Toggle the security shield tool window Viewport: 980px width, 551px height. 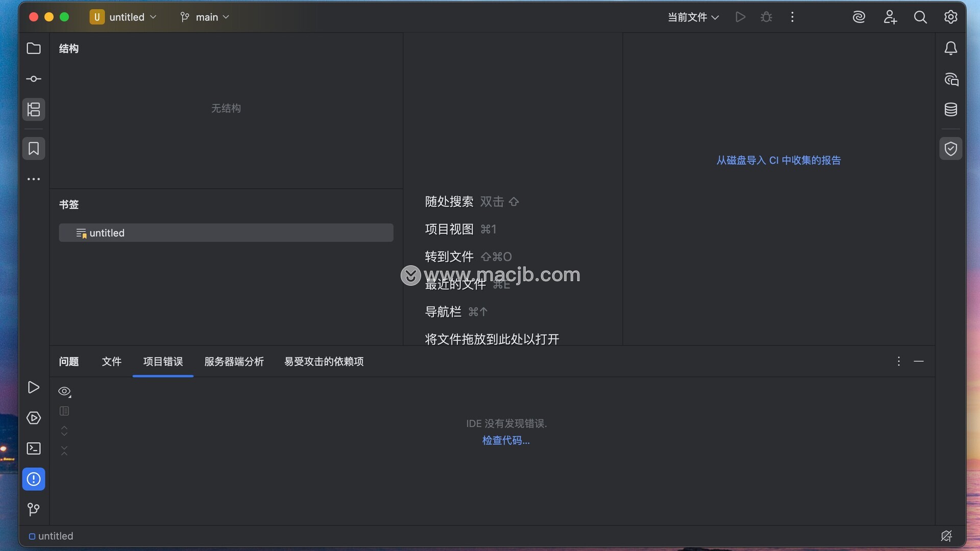(x=950, y=148)
